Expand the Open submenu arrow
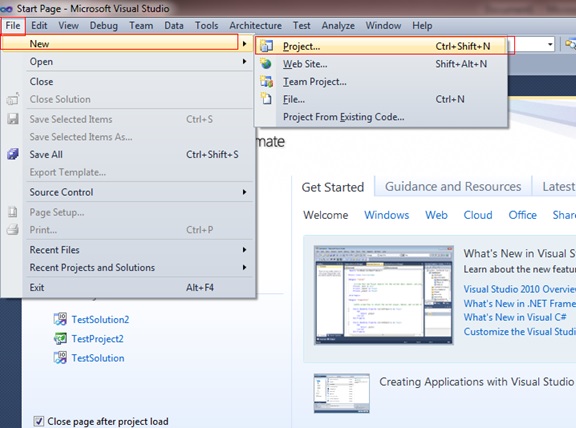576x428 pixels. (244, 61)
